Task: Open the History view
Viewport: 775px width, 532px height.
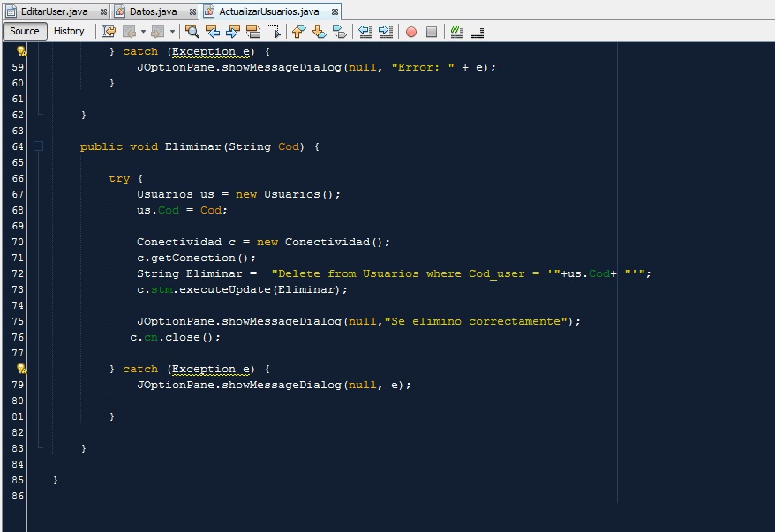Action: [70, 31]
